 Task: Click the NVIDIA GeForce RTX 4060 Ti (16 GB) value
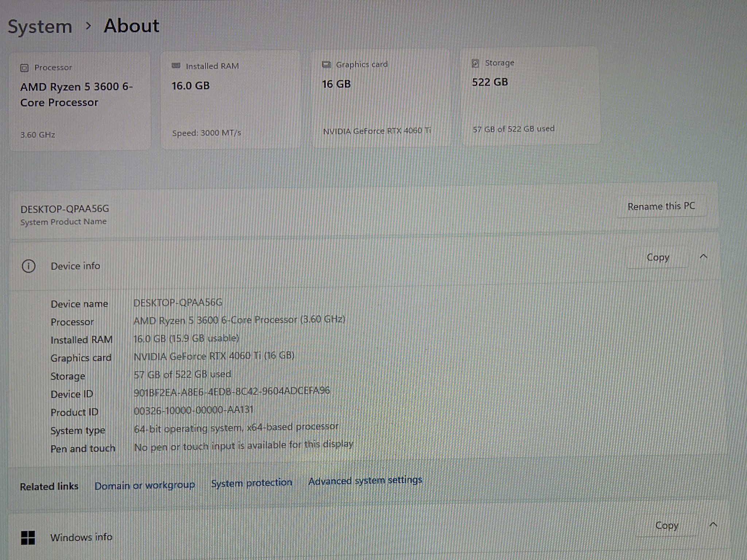[214, 356]
